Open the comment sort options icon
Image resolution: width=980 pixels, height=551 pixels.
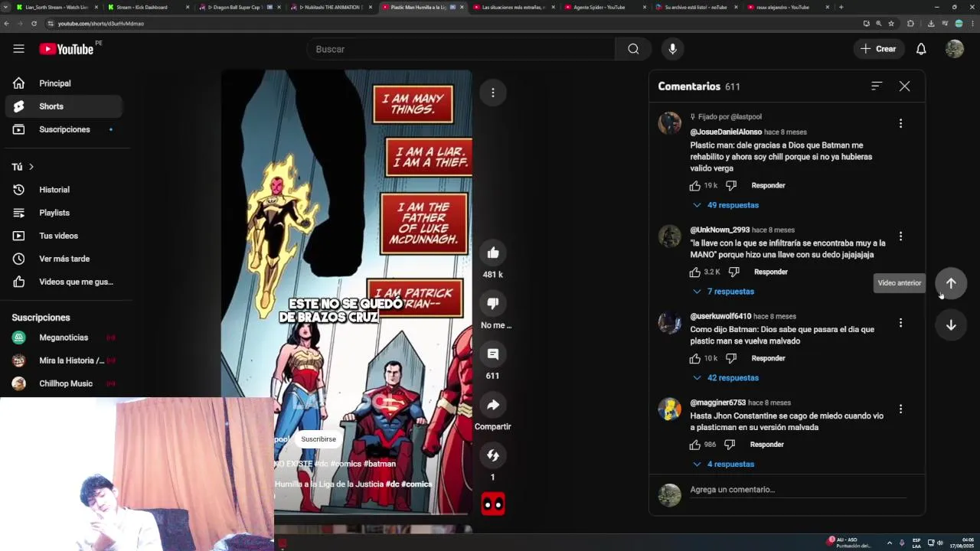coord(877,86)
